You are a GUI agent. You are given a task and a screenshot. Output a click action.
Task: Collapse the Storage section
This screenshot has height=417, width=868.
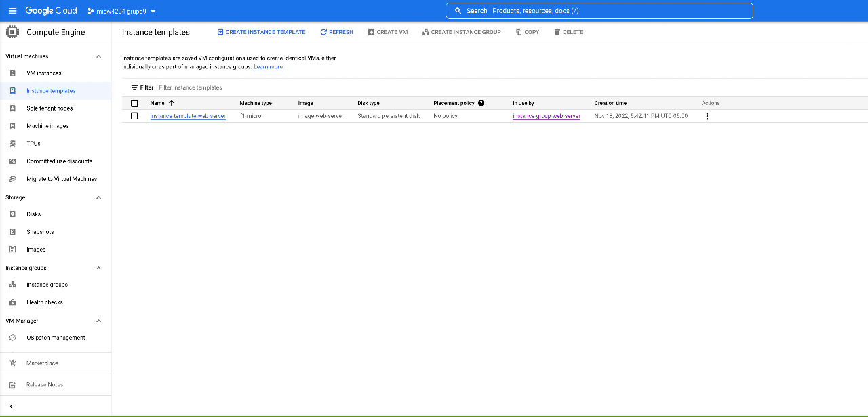98,197
